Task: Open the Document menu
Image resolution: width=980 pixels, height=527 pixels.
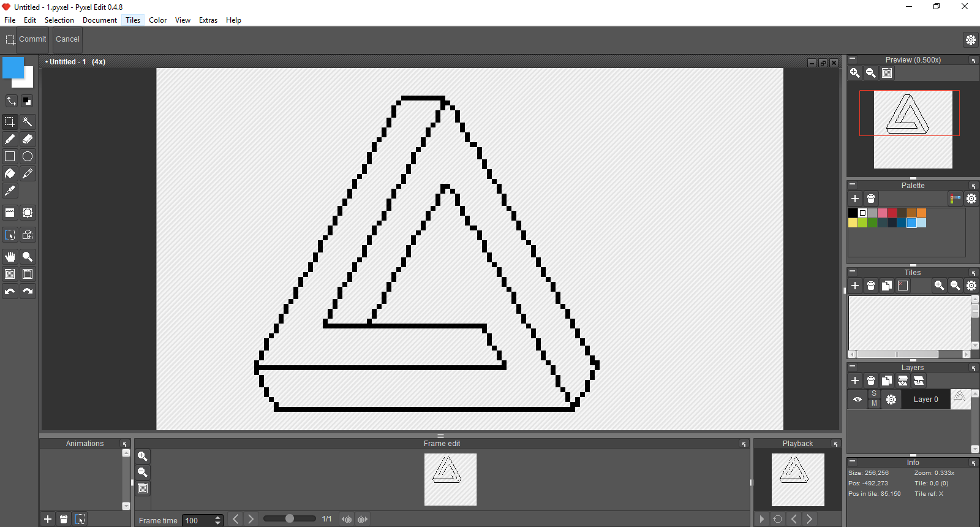Action: coord(100,20)
